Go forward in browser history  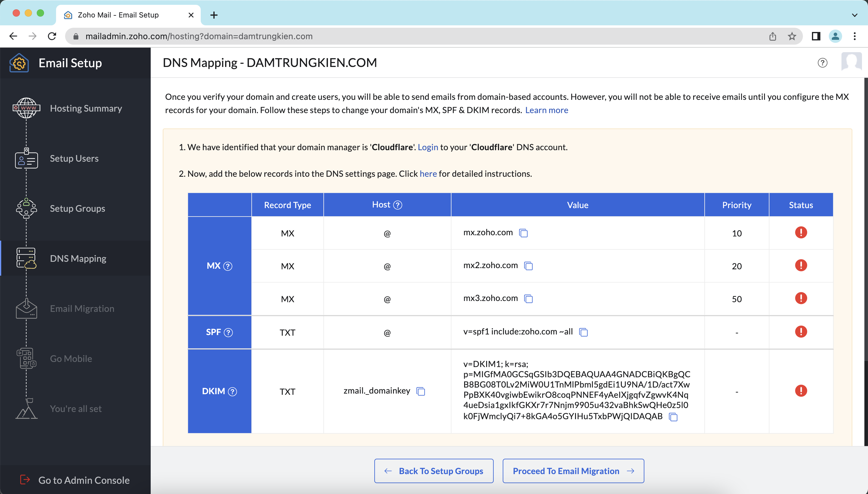[x=33, y=36]
